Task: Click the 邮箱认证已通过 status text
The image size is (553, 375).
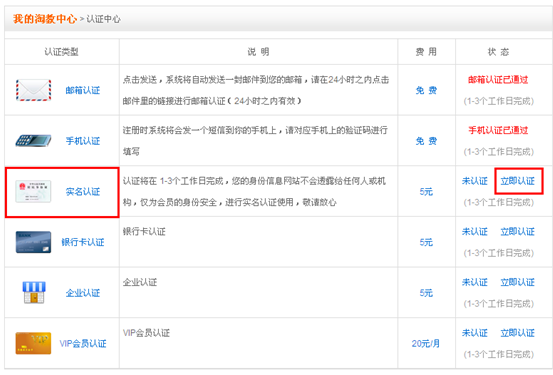Action: point(498,80)
